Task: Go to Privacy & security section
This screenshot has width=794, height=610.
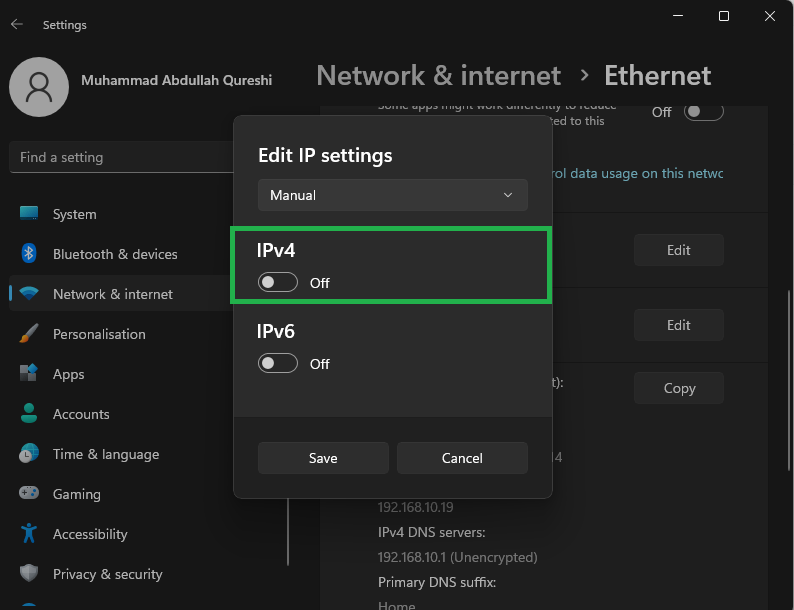Action: click(107, 574)
